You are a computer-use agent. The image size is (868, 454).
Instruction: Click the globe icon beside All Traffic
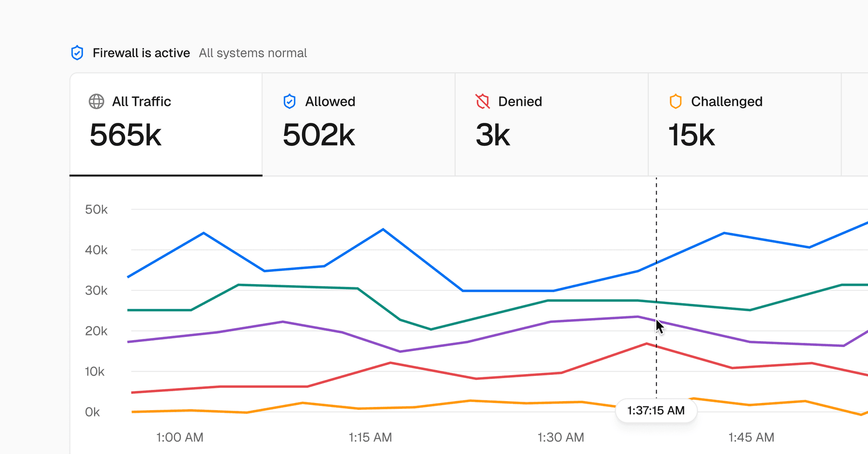coord(96,102)
